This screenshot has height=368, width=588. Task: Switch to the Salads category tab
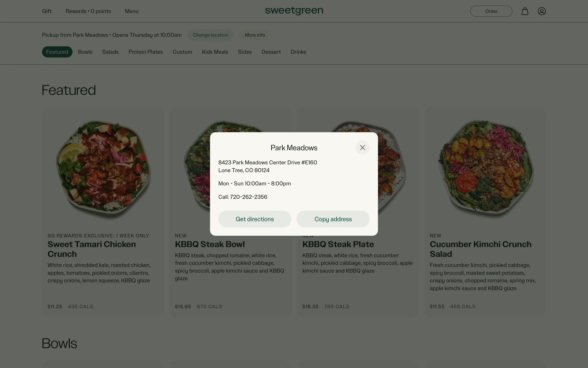pyautogui.click(x=110, y=52)
